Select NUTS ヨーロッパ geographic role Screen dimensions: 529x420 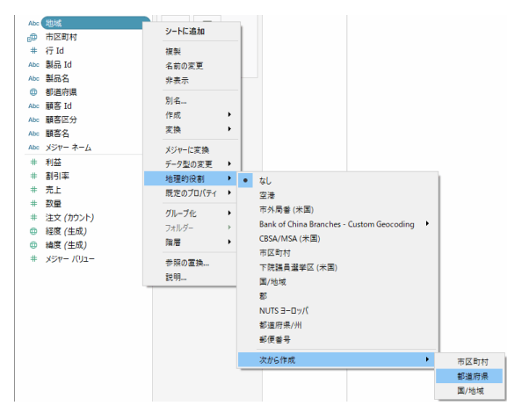[x=284, y=311]
